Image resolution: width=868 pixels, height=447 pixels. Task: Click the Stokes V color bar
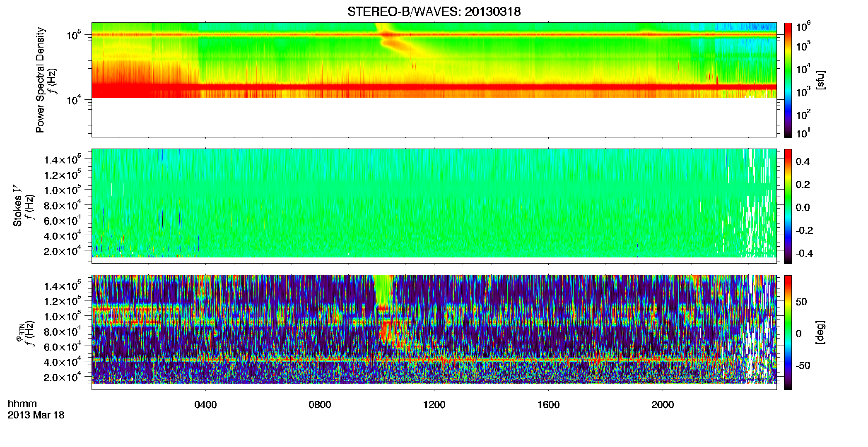pyautogui.click(x=788, y=206)
